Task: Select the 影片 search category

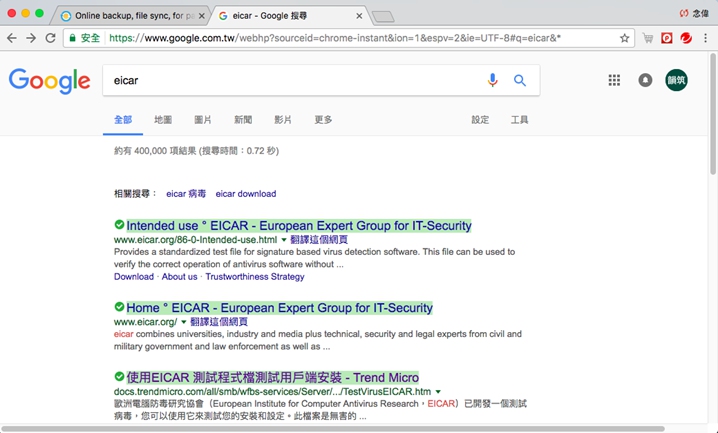Action: pyautogui.click(x=283, y=120)
